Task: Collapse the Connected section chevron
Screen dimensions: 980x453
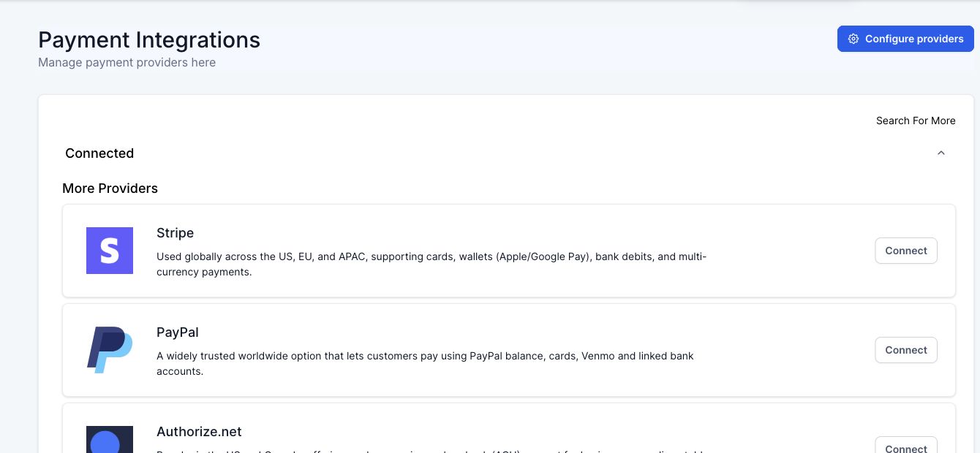Action: click(x=941, y=153)
